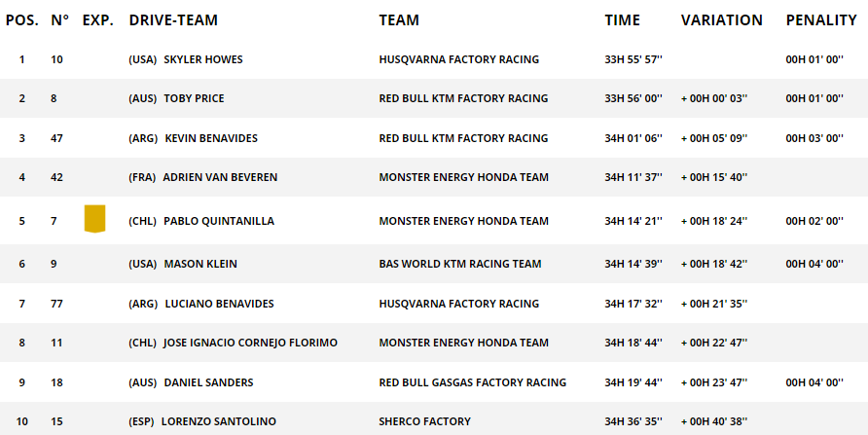
Task: Open Toby Price's rider entry
Action: click(194, 98)
